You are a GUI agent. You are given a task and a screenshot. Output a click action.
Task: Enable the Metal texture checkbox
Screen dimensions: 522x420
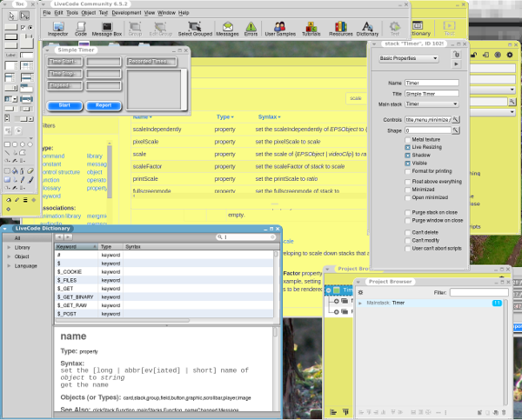click(408, 139)
